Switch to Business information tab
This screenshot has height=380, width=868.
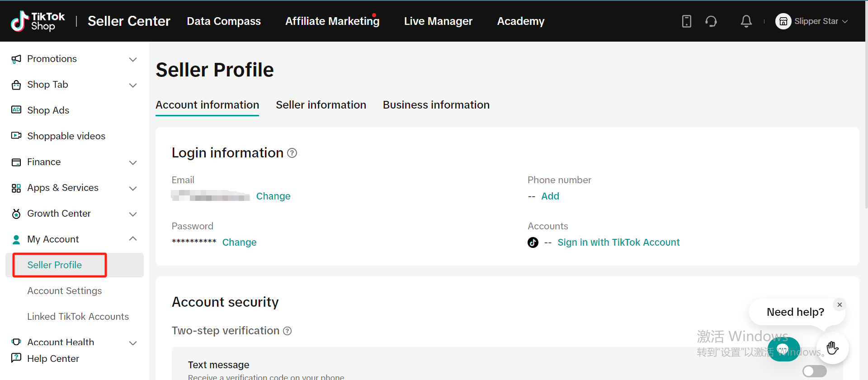436,105
